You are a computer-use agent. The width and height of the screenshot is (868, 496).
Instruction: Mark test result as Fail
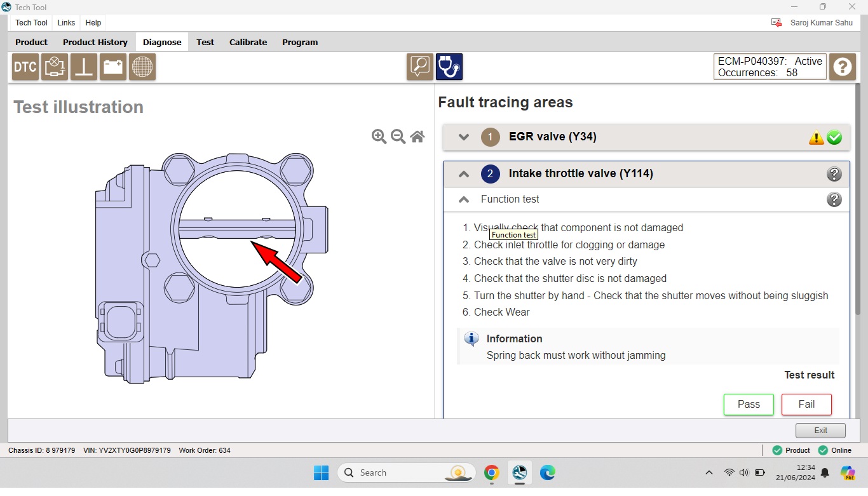click(806, 405)
